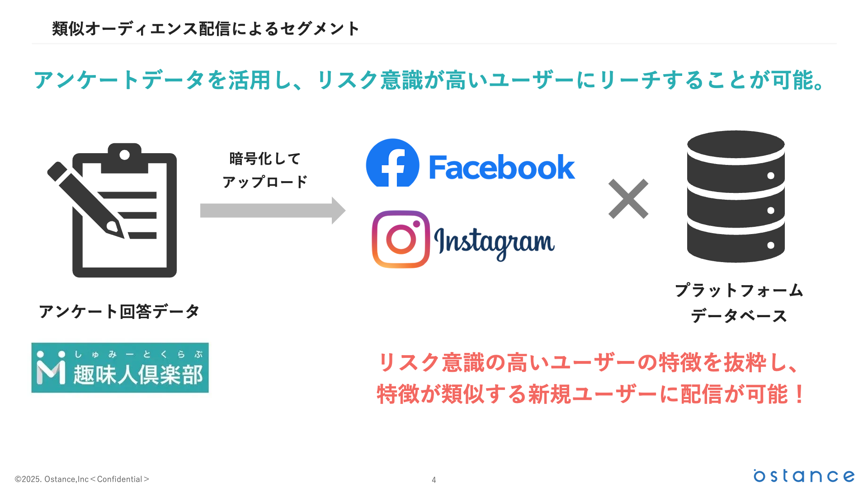
Task: Select the Instagram script wordmark
Action: click(494, 243)
